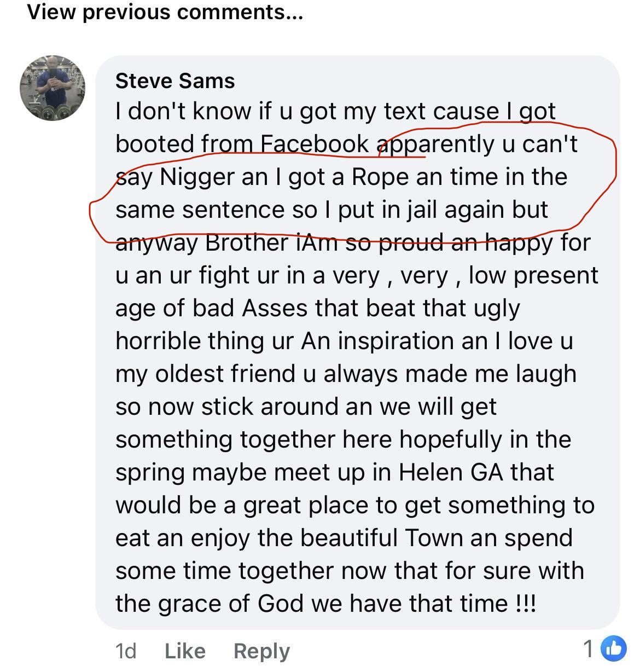Click the word inspiration in the comment
Viewport: 640px width, 672px height.
(x=397, y=341)
